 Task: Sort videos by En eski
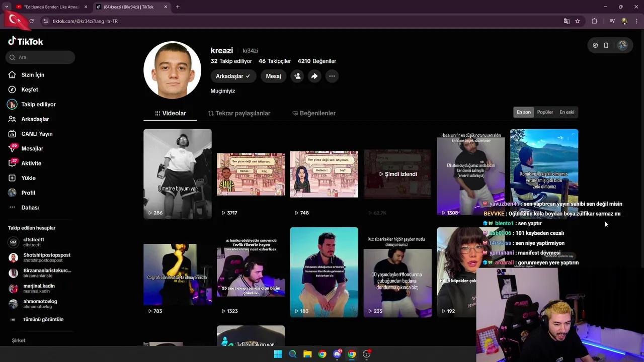567,112
